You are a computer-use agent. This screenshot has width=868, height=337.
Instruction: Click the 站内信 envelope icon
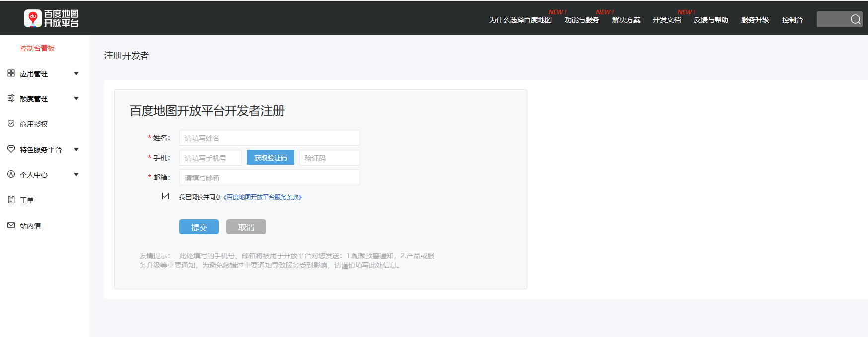[11, 225]
